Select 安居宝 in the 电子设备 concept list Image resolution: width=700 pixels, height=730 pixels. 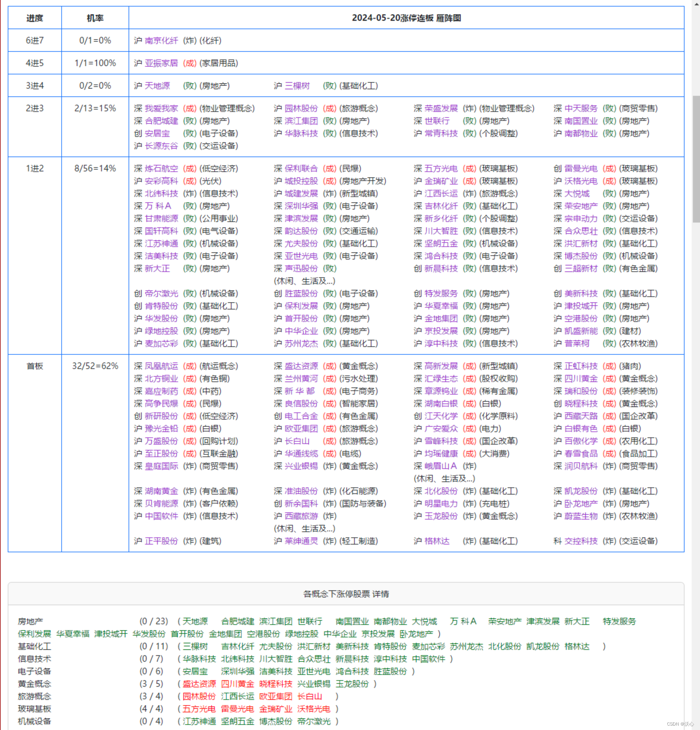pyautogui.click(x=195, y=671)
